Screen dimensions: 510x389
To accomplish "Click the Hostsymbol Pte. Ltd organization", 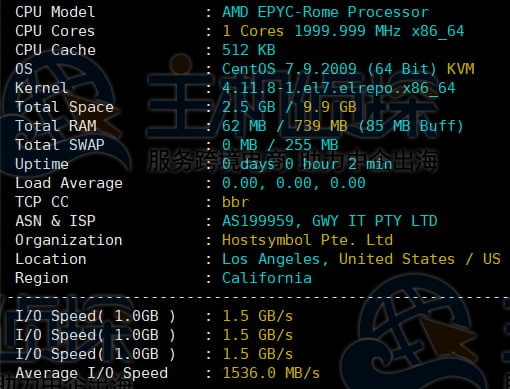I will 307,240.
